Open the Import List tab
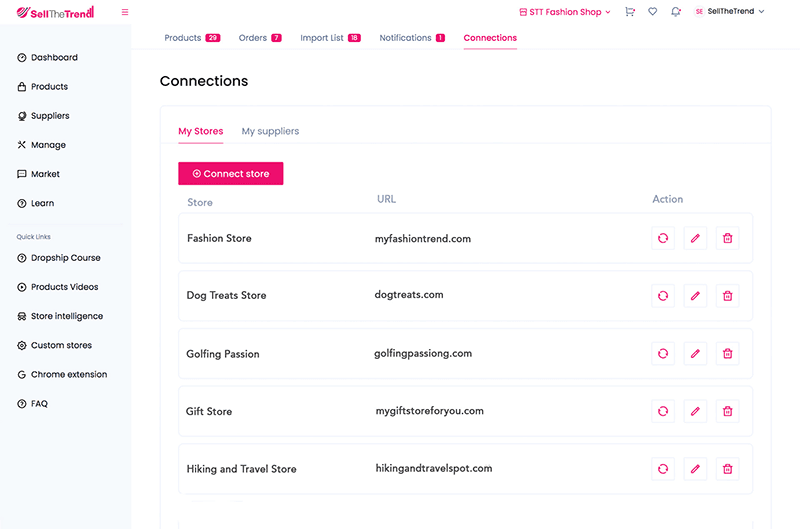The width and height of the screenshot is (800, 529). point(330,38)
